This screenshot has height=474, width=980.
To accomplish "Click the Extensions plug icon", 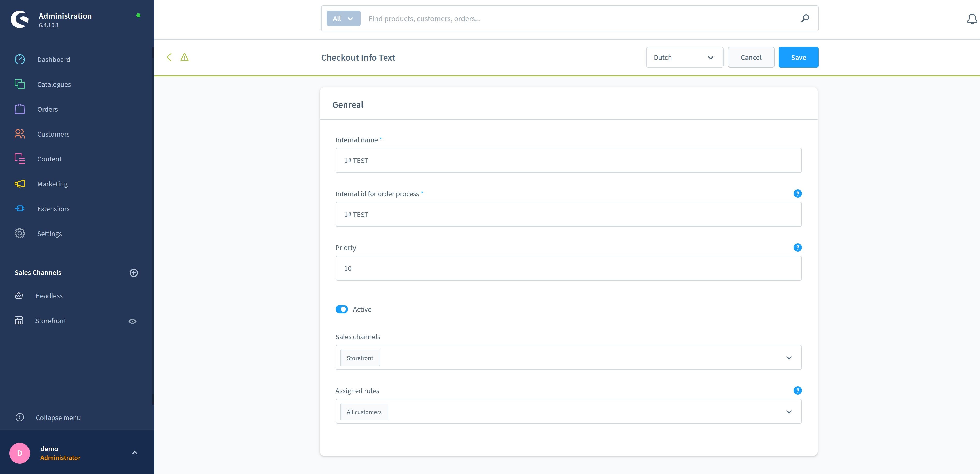I will click(20, 208).
